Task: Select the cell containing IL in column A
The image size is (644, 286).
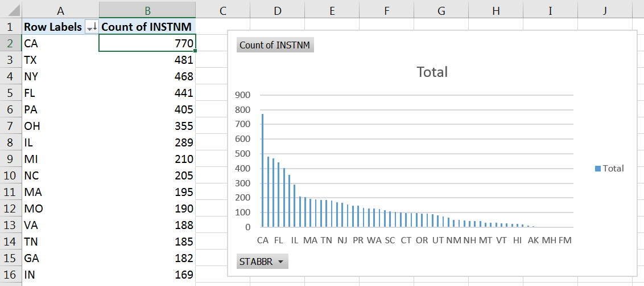Action: pos(60,142)
